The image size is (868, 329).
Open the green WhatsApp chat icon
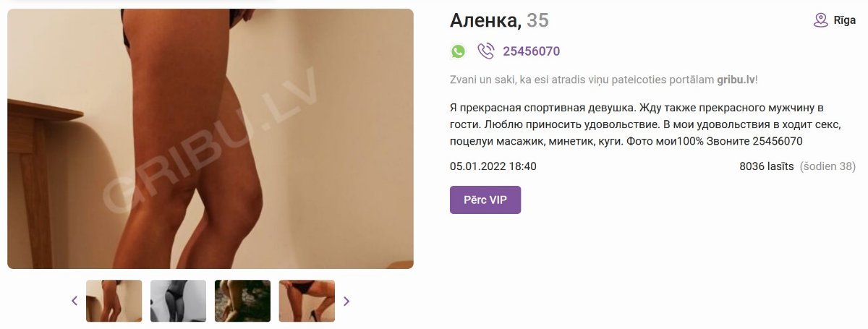458,51
